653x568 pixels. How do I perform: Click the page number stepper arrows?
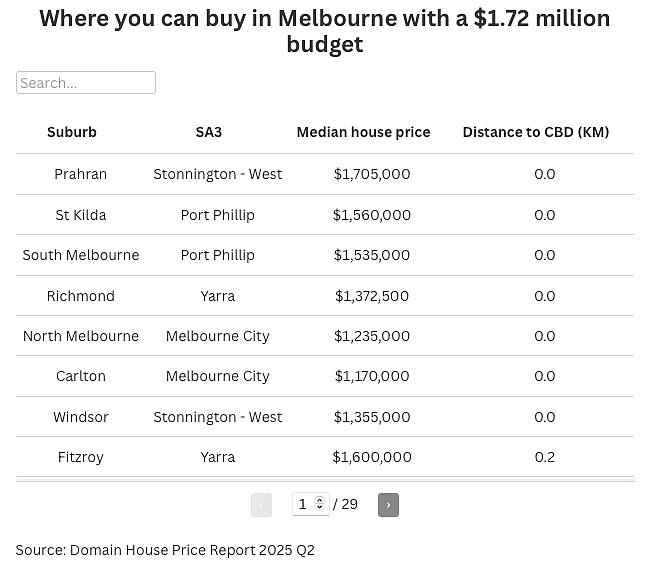pos(319,503)
